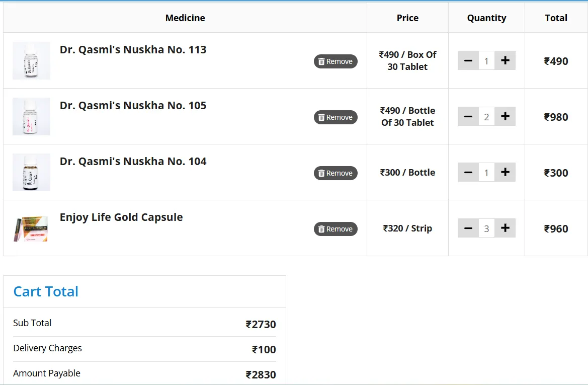Remove Enjoy Life Gold Capsule from cart

point(335,229)
